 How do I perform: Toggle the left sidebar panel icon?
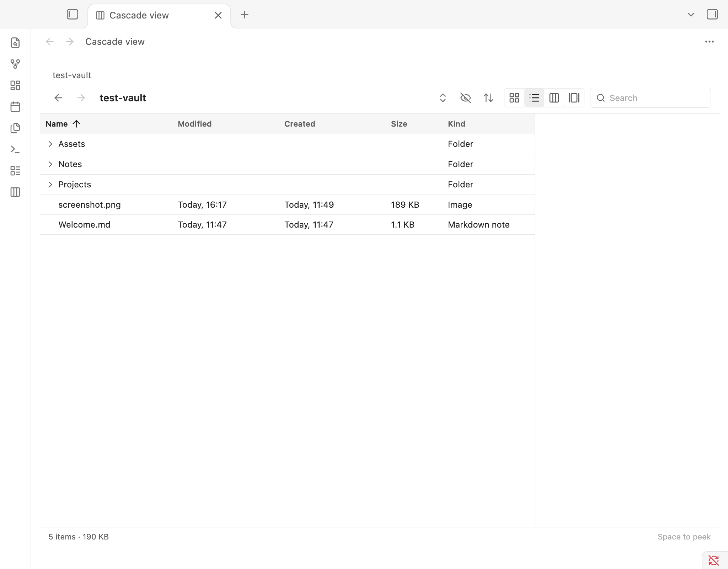[73, 15]
